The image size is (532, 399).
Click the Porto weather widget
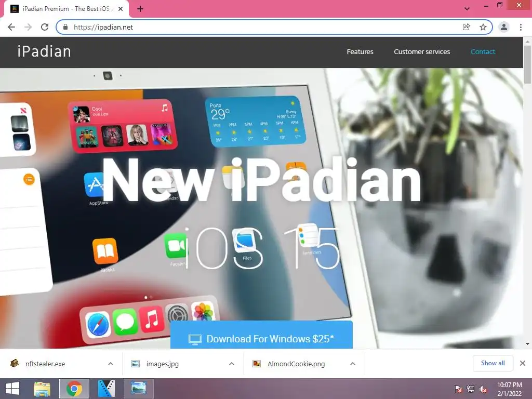pyautogui.click(x=255, y=121)
